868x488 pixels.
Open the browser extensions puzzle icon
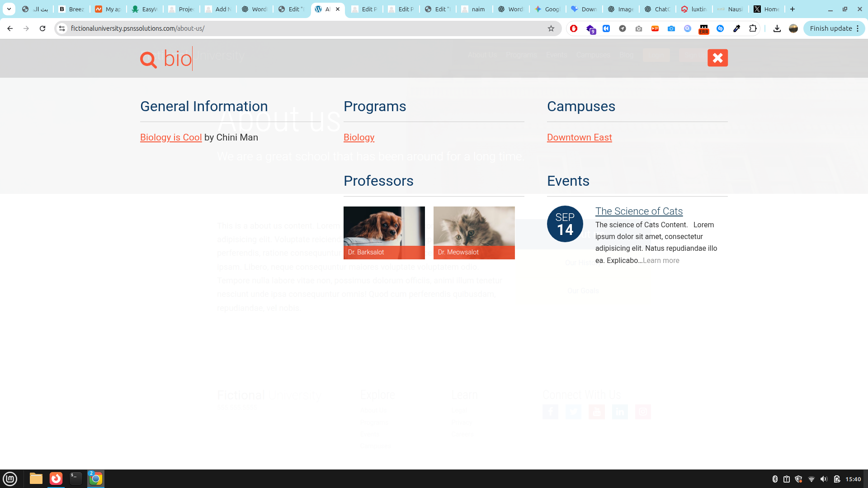tap(753, 28)
